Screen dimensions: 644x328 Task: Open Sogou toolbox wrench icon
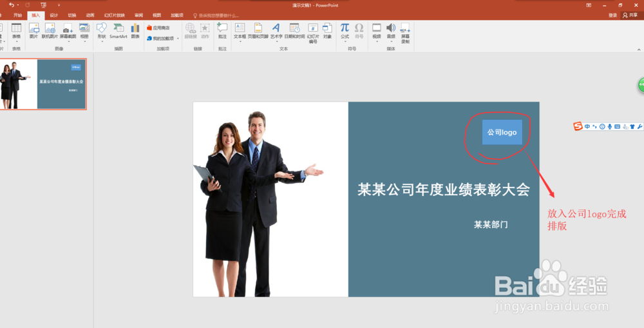(640, 126)
